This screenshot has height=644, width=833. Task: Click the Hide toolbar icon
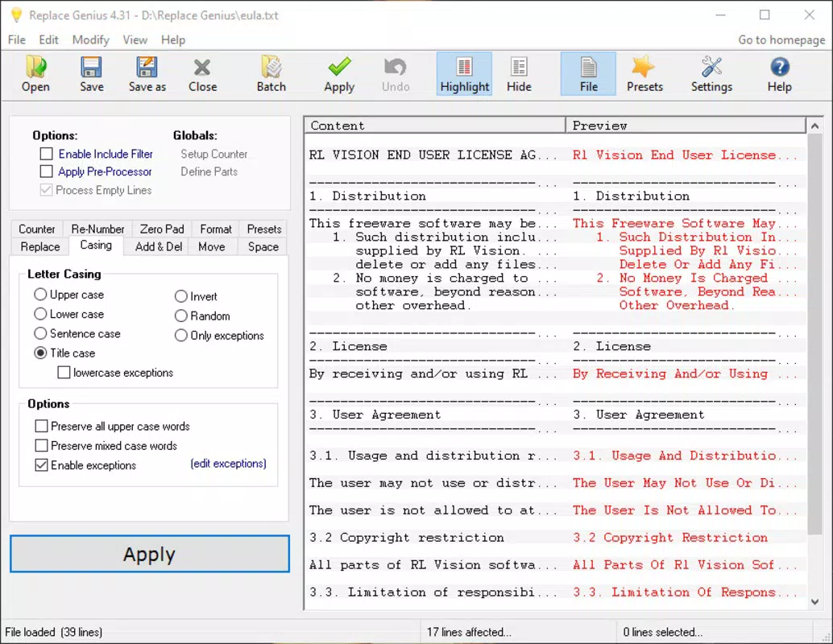tap(519, 74)
